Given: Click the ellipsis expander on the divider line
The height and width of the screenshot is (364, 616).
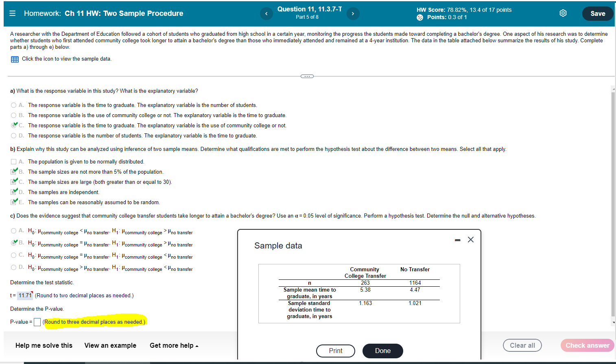Looking at the screenshot, I should [x=307, y=76].
